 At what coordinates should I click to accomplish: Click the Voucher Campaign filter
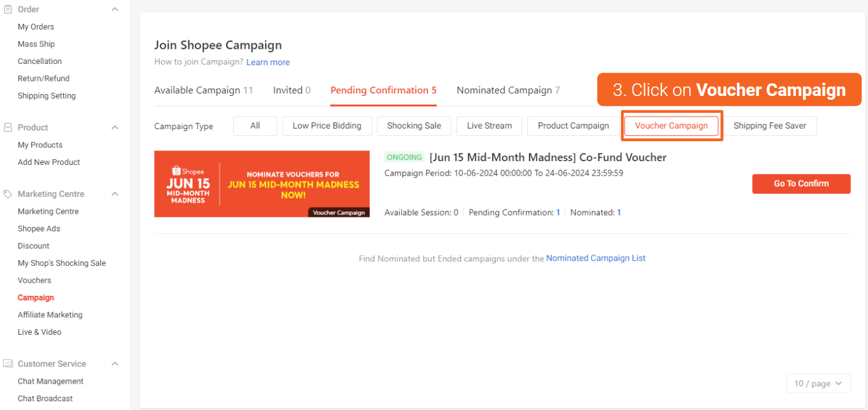pyautogui.click(x=671, y=126)
